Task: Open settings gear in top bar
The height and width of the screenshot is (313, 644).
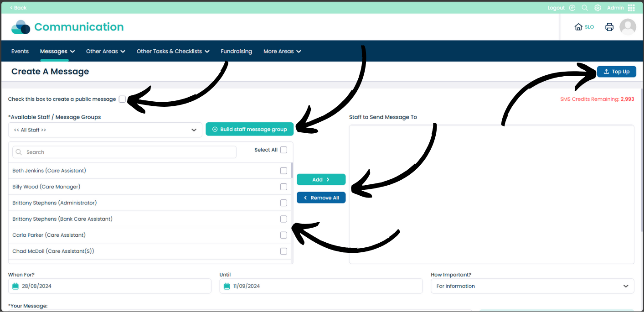Action: [598, 8]
